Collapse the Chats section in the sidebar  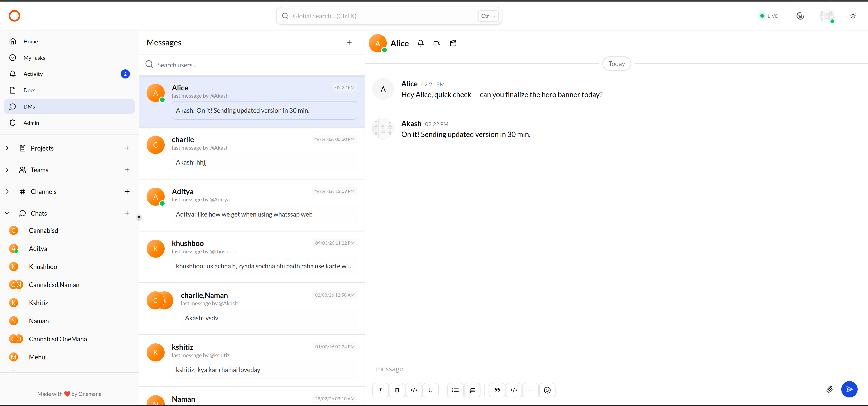click(x=7, y=213)
